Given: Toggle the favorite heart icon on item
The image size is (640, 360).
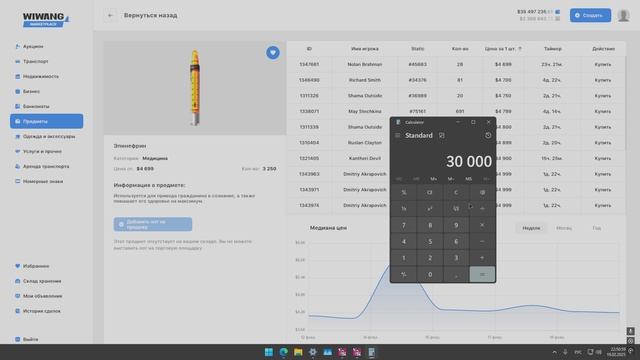Looking at the screenshot, I should [273, 53].
